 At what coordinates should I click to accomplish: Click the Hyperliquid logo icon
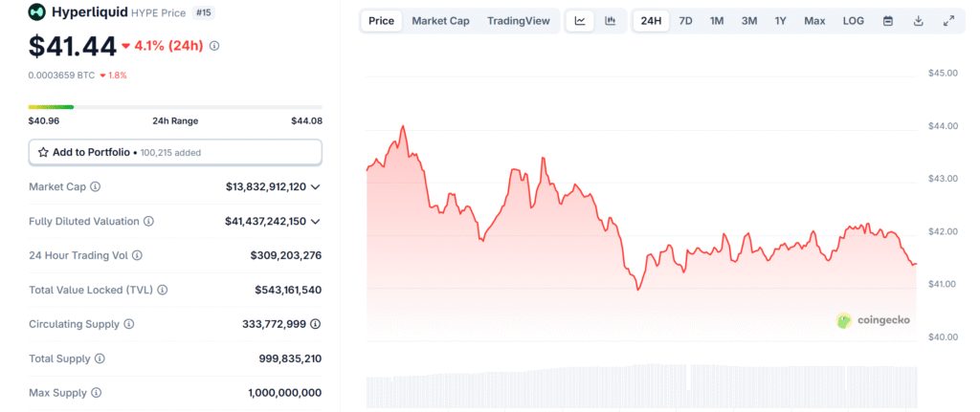[36, 12]
